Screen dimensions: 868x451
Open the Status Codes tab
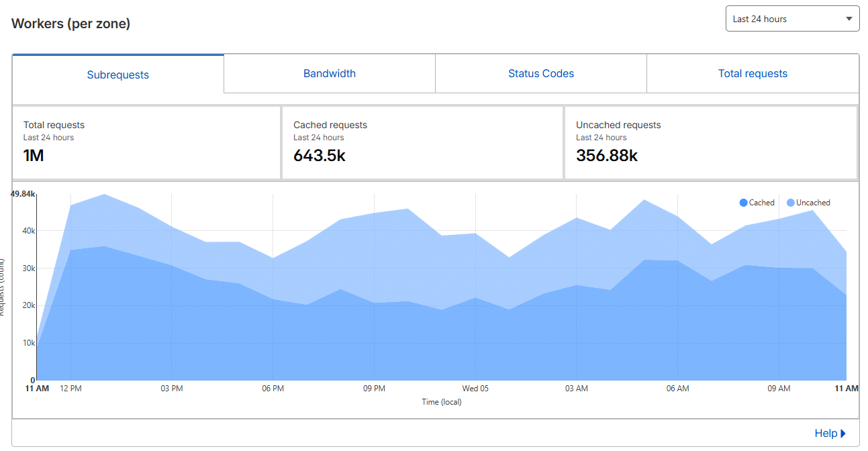pos(540,74)
